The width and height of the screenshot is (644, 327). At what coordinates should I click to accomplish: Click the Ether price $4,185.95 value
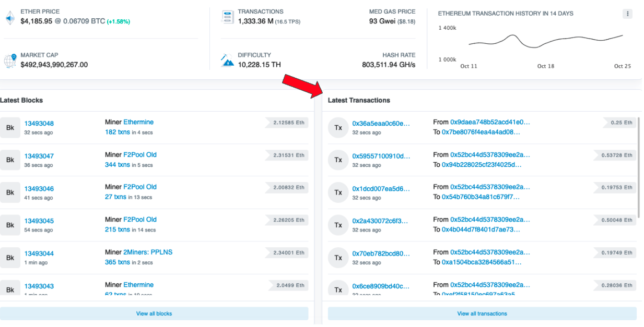(x=36, y=21)
